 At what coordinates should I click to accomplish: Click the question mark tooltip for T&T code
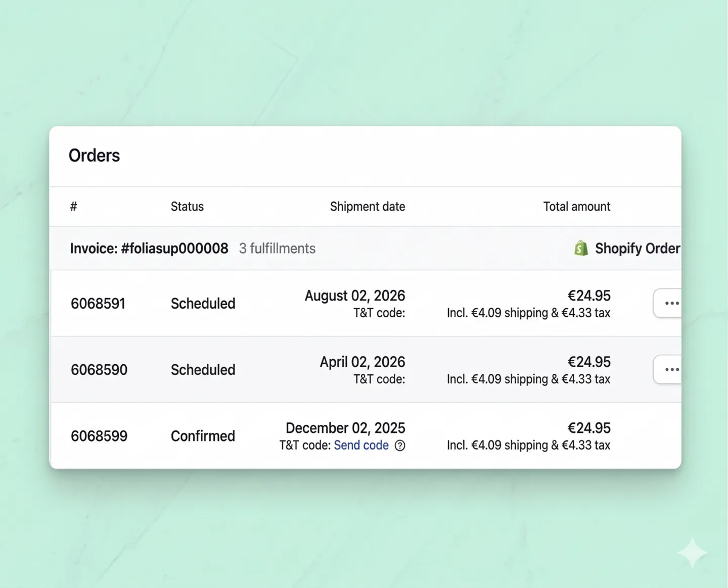tap(399, 446)
